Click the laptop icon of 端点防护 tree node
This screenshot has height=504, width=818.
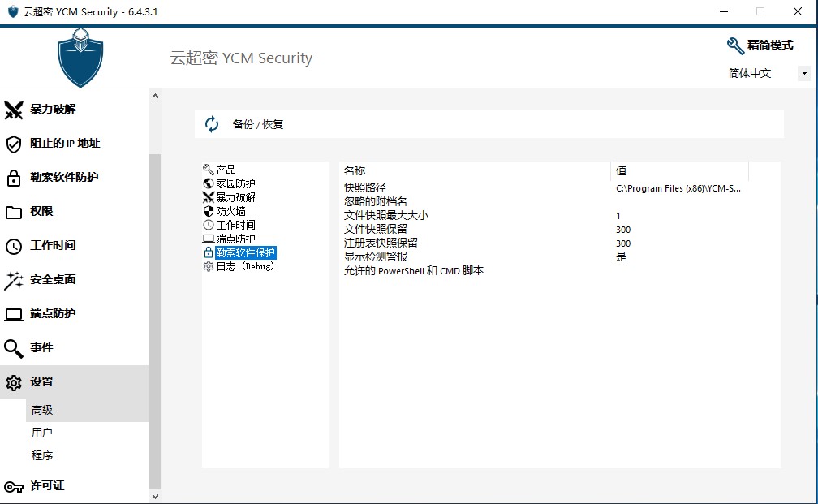pyautogui.click(x=208, y=239)
